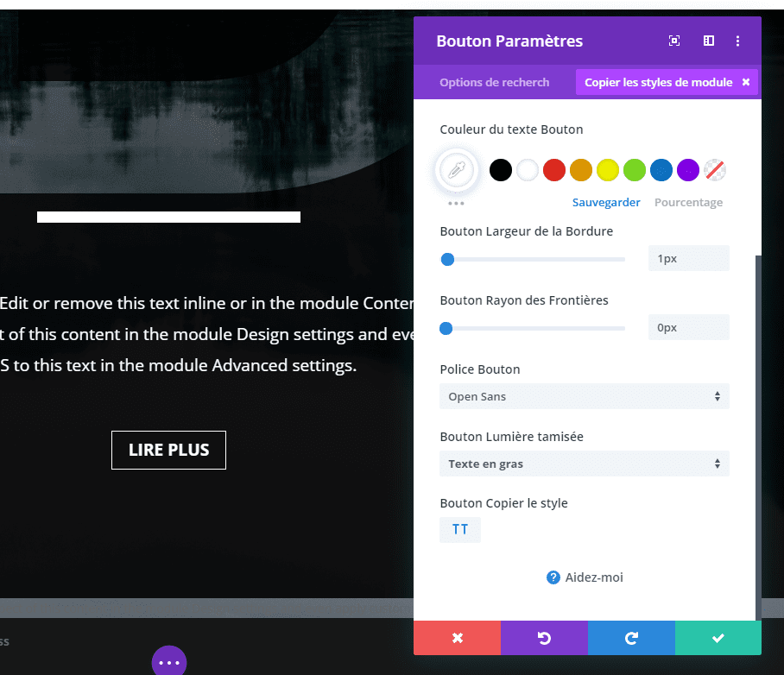Save changes with the green checkmark
The image size is (784, 675).
[718, 638]
